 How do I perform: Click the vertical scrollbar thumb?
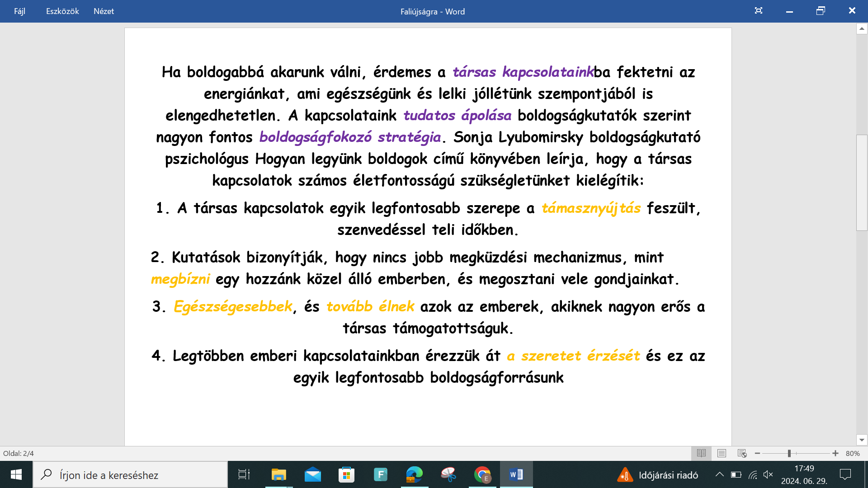click(862, 183)
